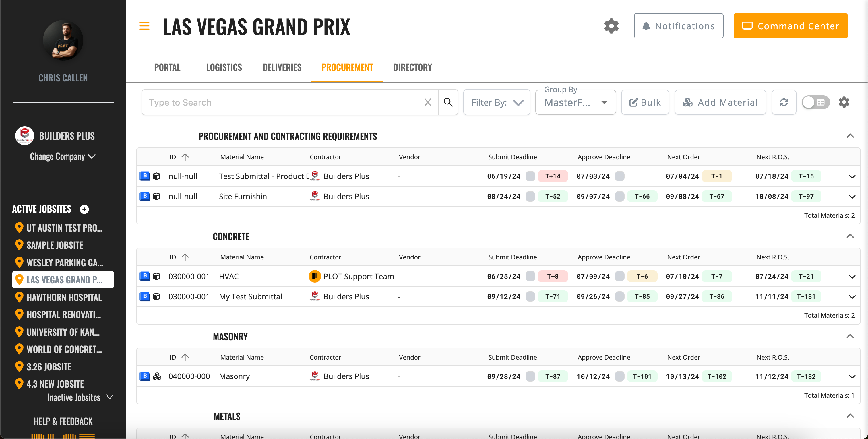The image size is (868, 439).
Task: Open the Command Center
Action: (x=790, y=26)
